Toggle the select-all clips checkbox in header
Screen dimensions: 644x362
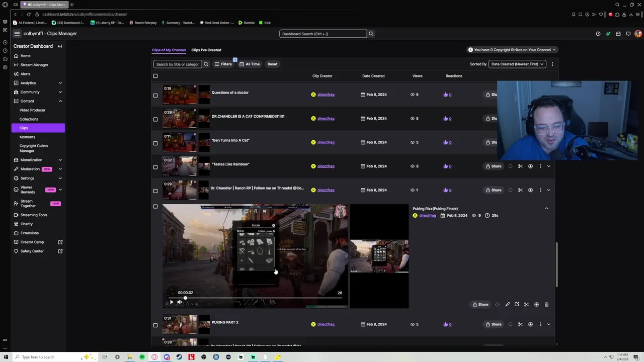[155, 76]
